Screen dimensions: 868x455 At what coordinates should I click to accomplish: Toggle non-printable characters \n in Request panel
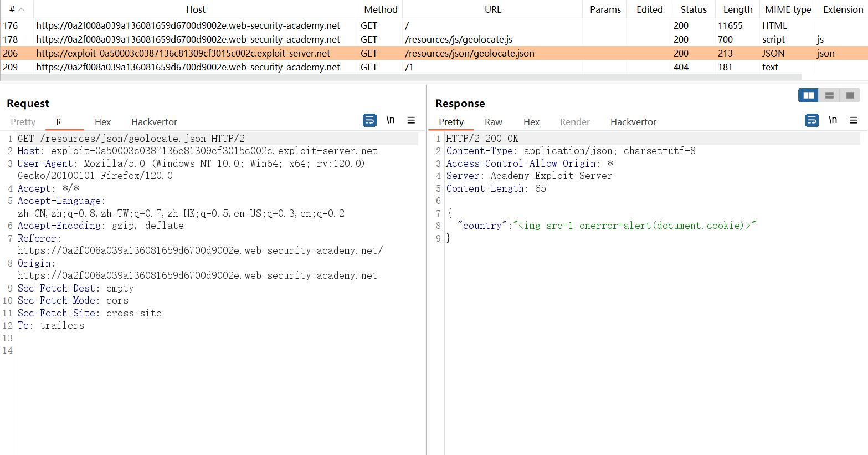pyautogui.click(x=391, y=120)
